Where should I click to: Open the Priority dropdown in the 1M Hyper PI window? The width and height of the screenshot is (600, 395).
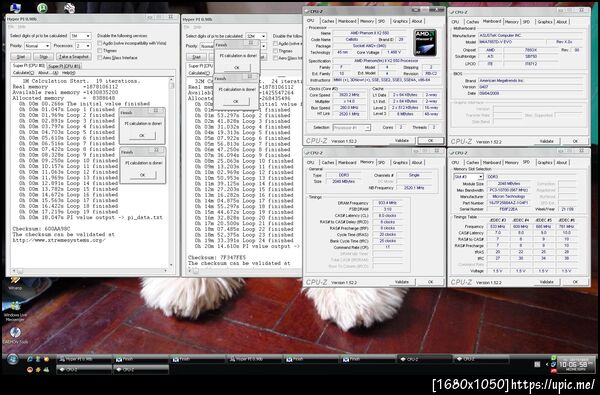pyautogui.click(x=37, y=46)
